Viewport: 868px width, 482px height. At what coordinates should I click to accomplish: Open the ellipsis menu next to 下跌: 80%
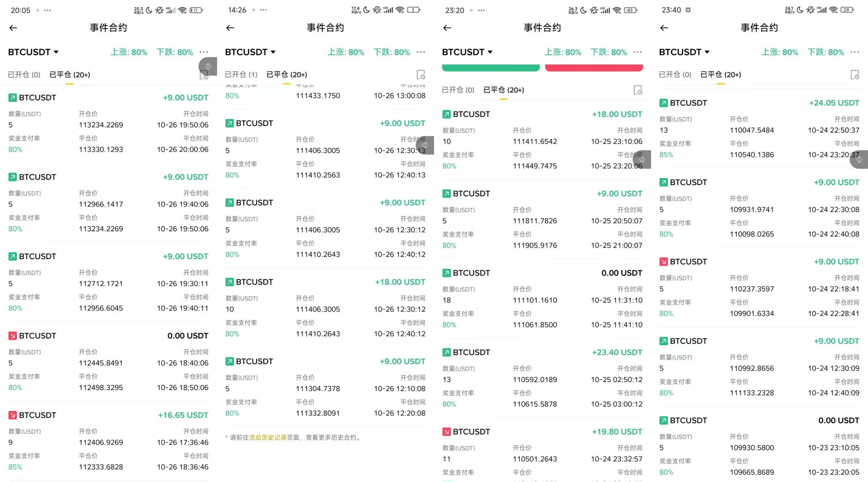[x=203, y=52]
